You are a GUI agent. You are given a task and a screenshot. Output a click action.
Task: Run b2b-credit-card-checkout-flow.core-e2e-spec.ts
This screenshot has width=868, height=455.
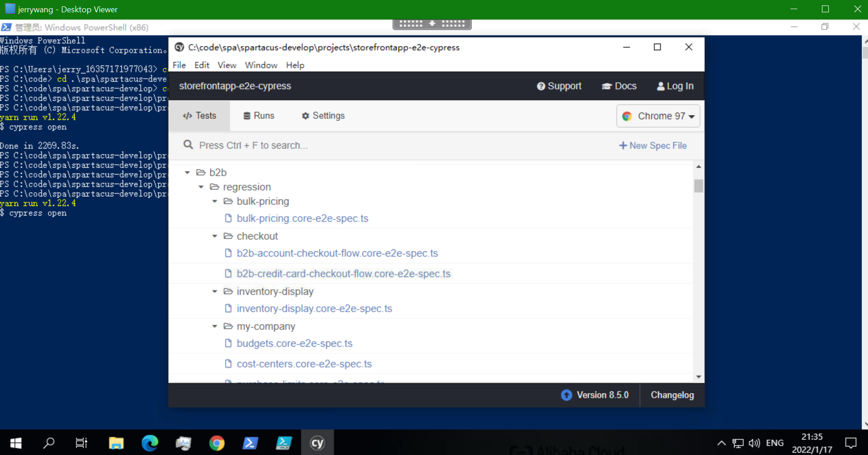click(344, 274)
